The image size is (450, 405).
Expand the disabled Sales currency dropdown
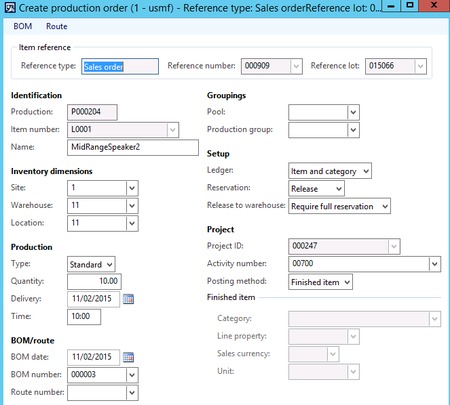pyautogui.click(x=333, y=354)
